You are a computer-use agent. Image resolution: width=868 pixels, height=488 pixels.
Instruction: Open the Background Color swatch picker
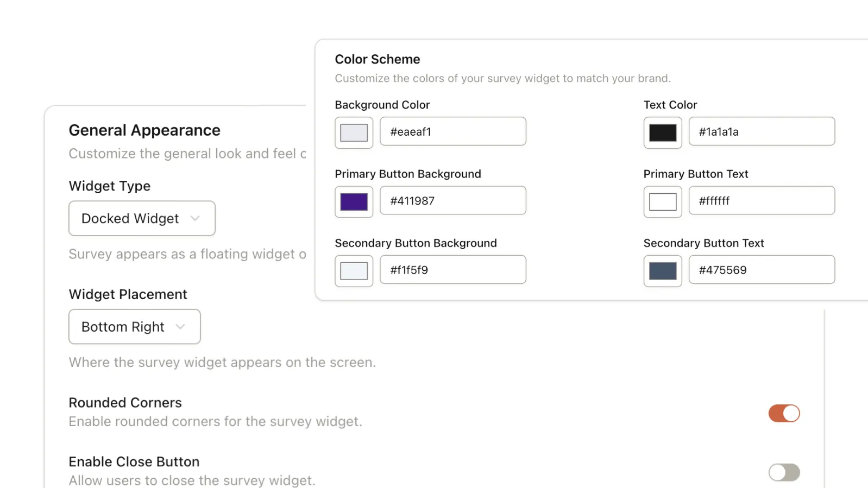354,132
